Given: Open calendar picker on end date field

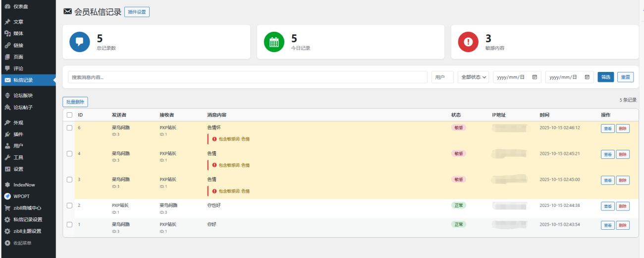Looking at the screenshot, I should pos(587,77).
